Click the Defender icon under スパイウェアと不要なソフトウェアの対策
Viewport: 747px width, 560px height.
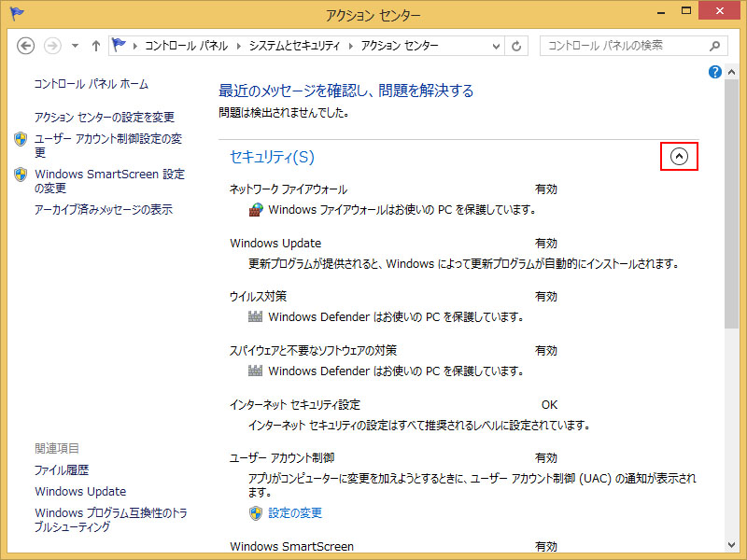tap(255, 371)
